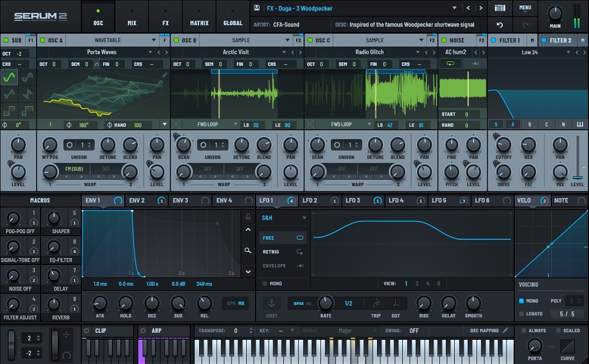Click the save preset disk icon
This screenshot has width=589, height=364.
click(257, 8)
